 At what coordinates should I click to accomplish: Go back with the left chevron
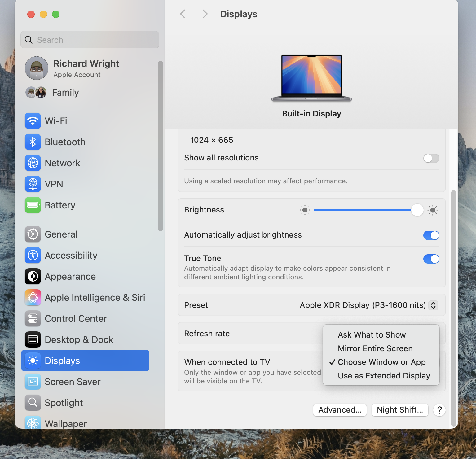pos(183,14)
